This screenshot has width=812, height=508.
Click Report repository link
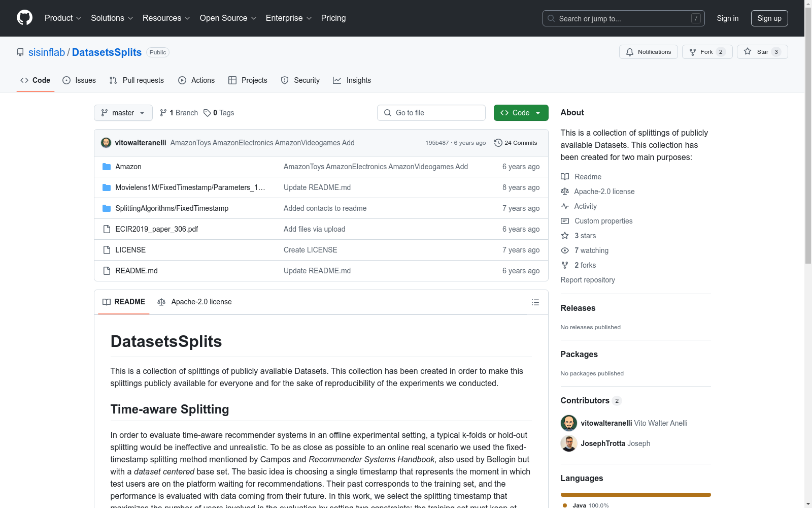[x=588, y=280]
